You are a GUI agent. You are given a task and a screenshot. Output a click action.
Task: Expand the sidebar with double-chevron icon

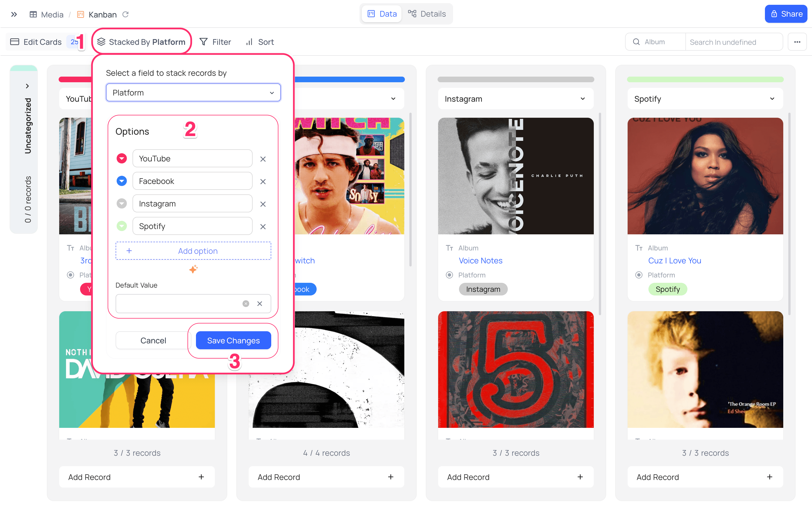pos(14,14)
